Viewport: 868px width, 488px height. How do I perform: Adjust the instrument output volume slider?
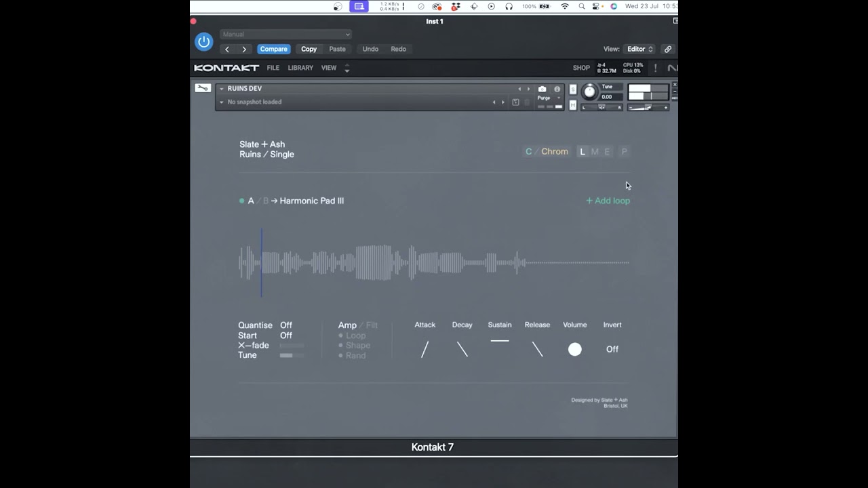(x=648, y=107)
